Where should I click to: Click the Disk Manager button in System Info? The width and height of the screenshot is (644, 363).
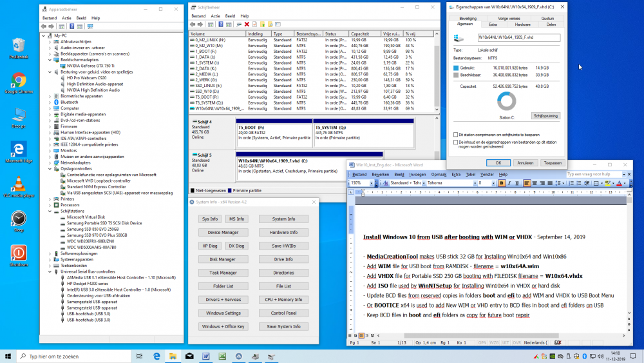point(223,259)
